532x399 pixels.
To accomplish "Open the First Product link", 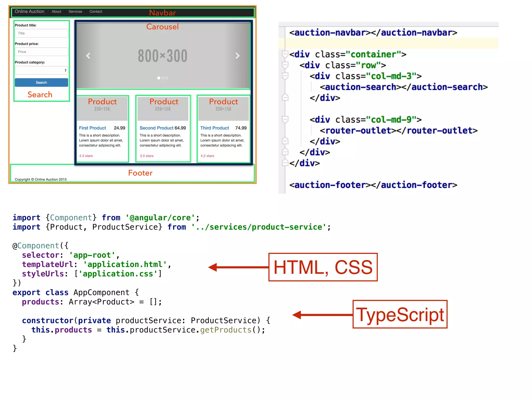I will (92, 128).
